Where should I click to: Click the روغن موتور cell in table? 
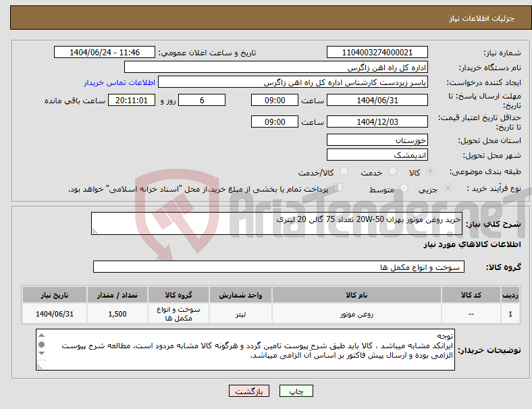point(356,314)
